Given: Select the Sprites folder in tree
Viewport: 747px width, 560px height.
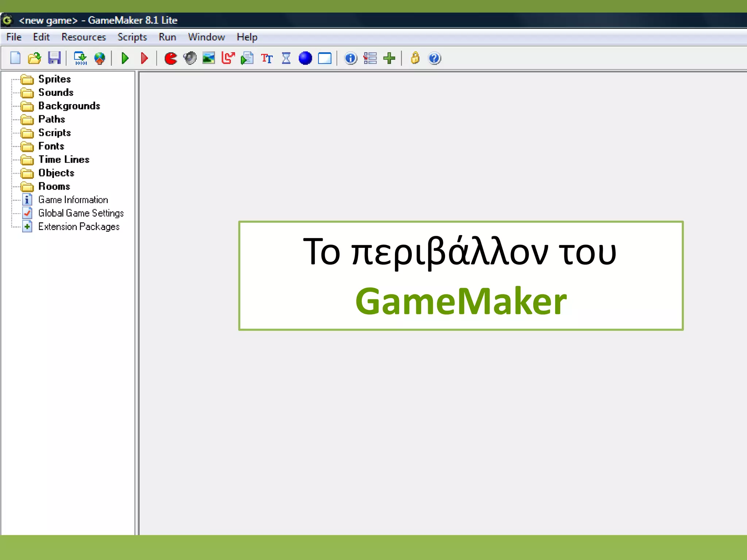Looking at the screenshot, I should coord(54,79).
